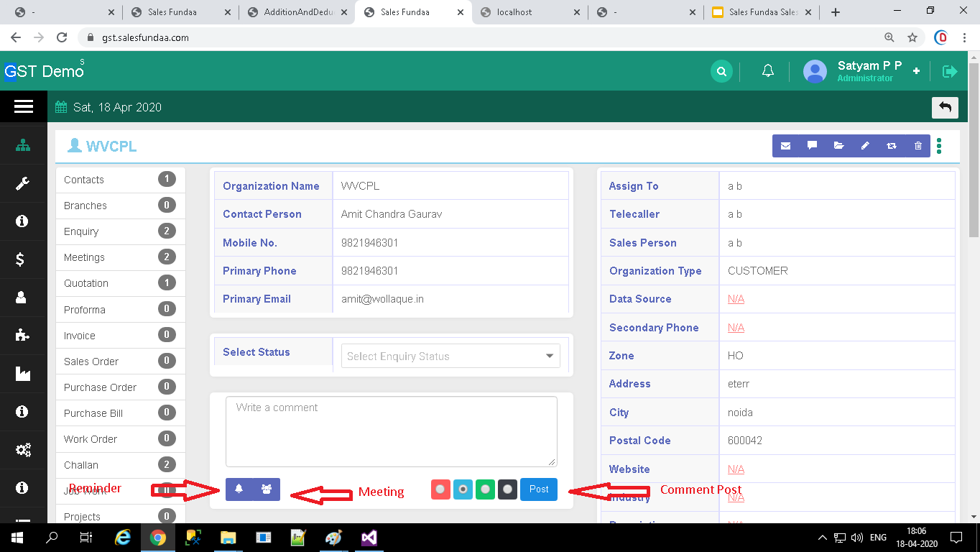This screenshot has height=552, width=980.
Task: Open the Meetings section in side list
Action: click(84, 257)
